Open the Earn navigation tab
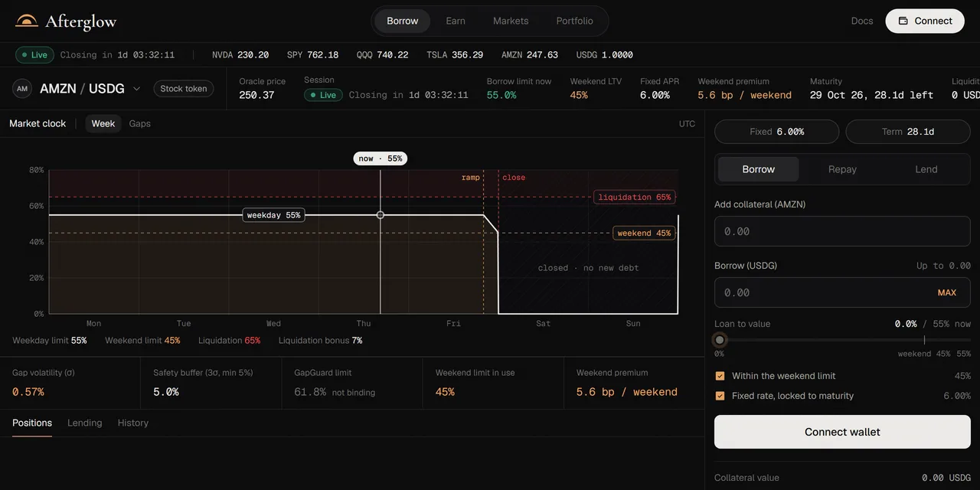 pyautogui.click(x=456, y=21)
